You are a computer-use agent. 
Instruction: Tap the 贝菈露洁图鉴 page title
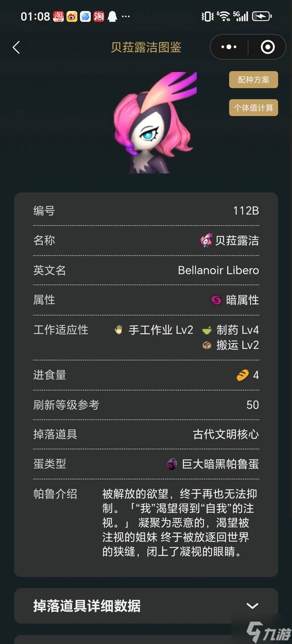click(x=146, y=48)
